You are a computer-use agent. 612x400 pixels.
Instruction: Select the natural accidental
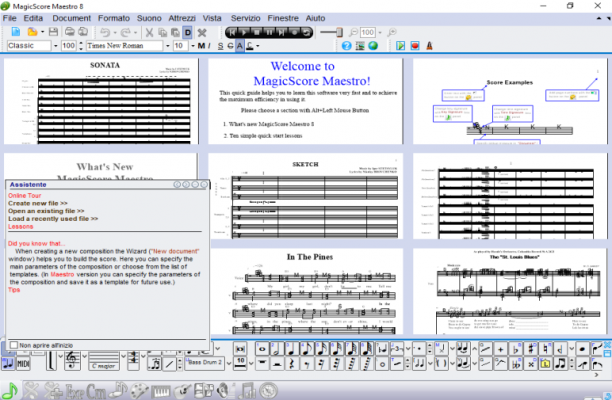pyautogui.click(x=545, y=349)
